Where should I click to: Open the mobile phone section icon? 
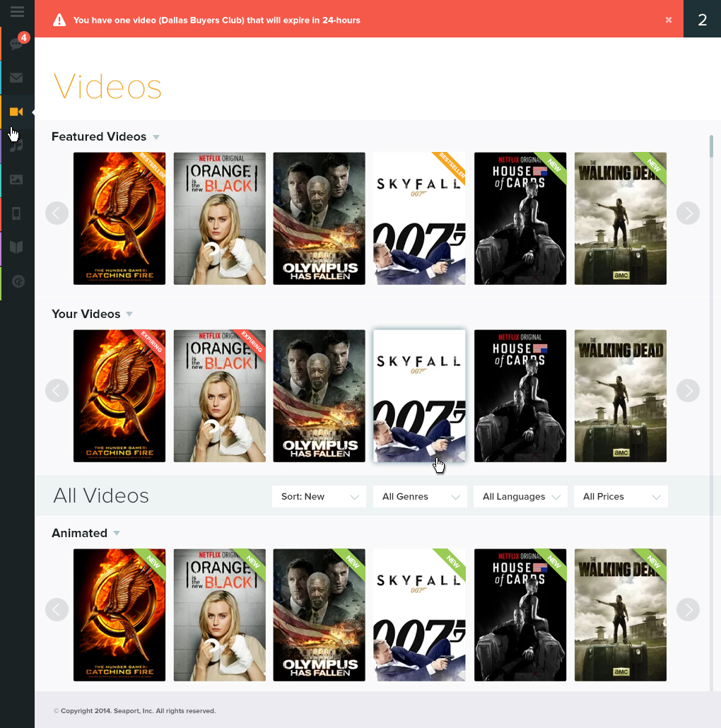pos(17,213)
